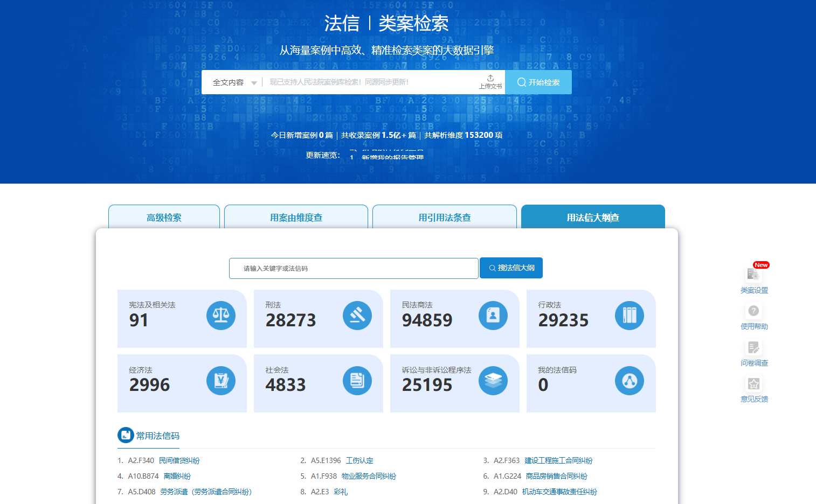Viewport: 816px width, 504px height.
Task: Click the person document icon on 民法商法 card
Action: [493, 316]
